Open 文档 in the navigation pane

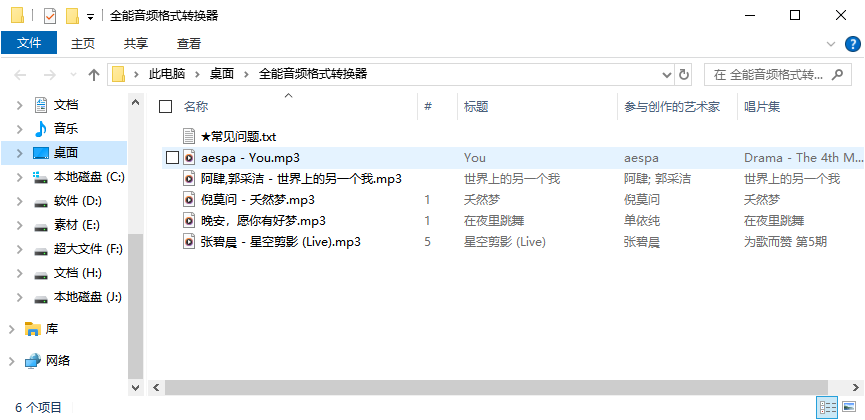coord(66,105)
